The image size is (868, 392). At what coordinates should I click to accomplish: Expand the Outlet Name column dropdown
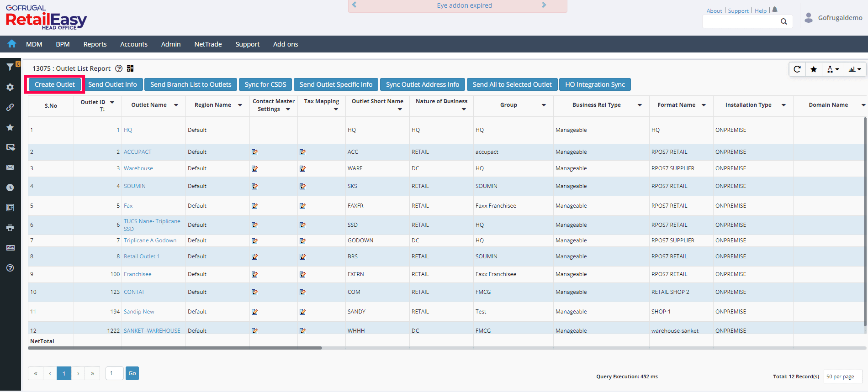coord(176,105)
